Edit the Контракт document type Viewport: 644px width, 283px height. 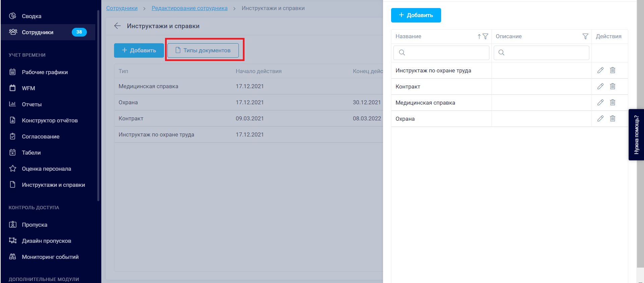[x=600, y=86]
